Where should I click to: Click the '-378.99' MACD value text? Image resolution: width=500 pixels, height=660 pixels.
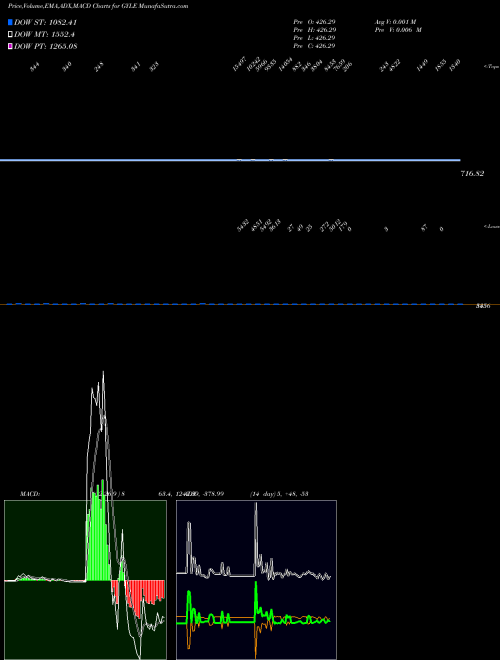(x=212, y=494)
